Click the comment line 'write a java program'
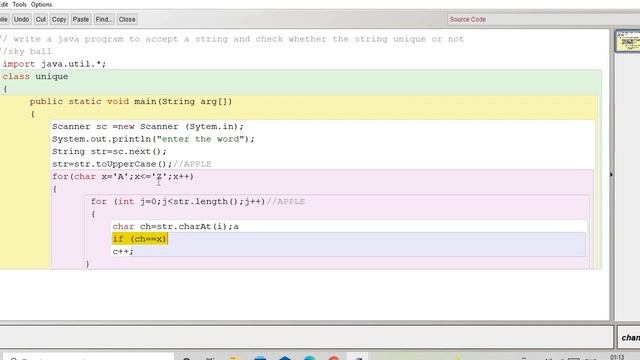 pyautogui.click(x=232, y=39)
